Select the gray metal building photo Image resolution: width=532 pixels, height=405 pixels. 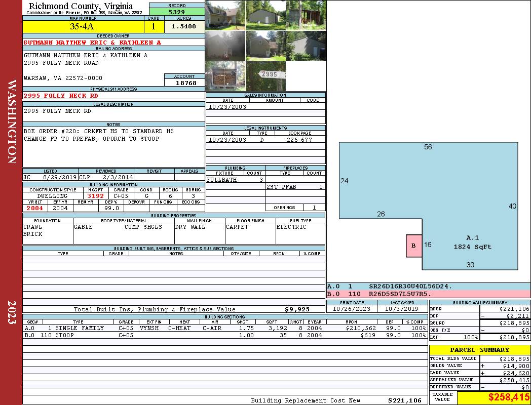306,46
